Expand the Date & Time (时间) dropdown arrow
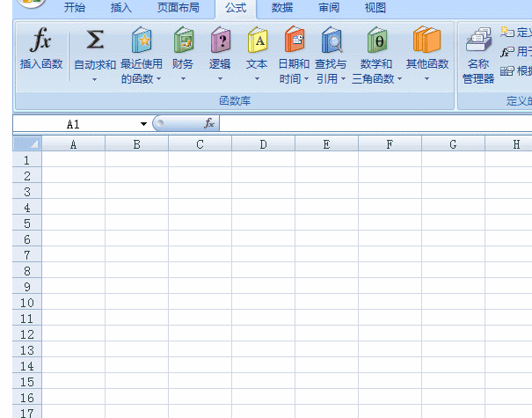 point(306,79)
